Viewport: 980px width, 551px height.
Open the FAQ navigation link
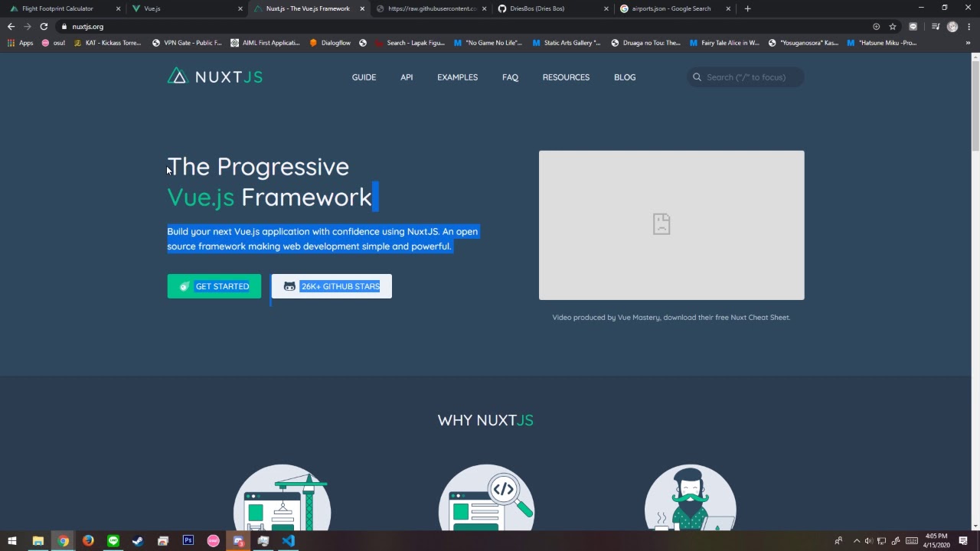(510, 77)
